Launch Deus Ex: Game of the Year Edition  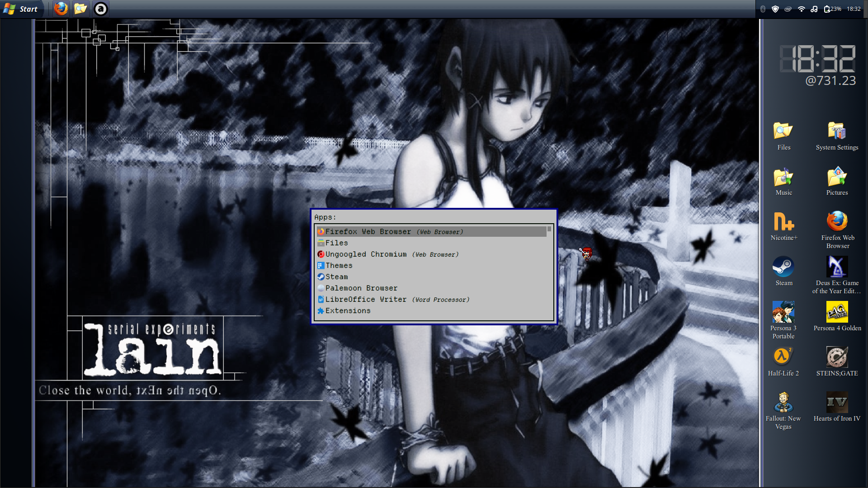pos(837,275)
